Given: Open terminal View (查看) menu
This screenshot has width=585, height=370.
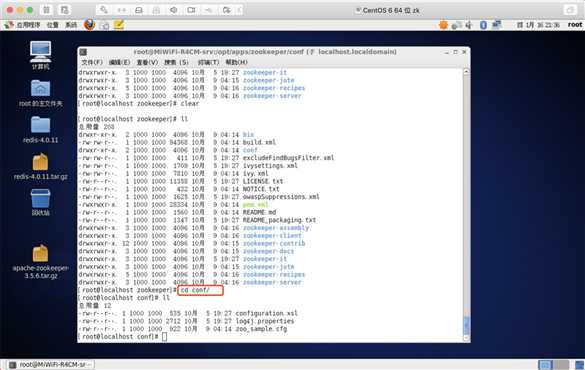Looking at the screenshot, I should pos(147,62).
